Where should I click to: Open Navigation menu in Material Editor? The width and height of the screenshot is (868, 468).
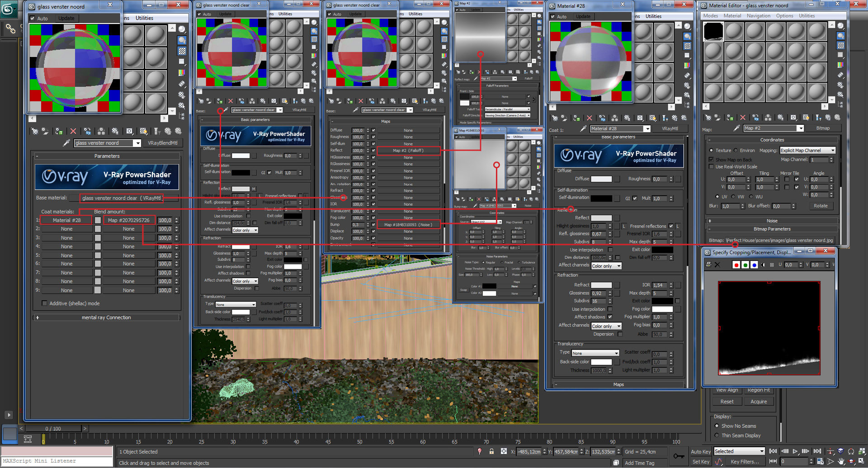click(x=759, y=16)
